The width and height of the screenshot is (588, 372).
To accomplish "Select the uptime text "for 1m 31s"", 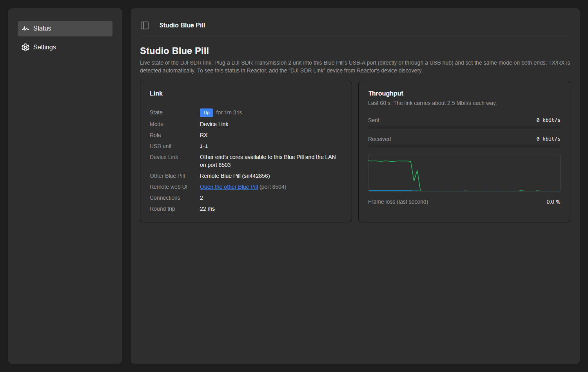I will pyautogui.click(x=229, y=112).
